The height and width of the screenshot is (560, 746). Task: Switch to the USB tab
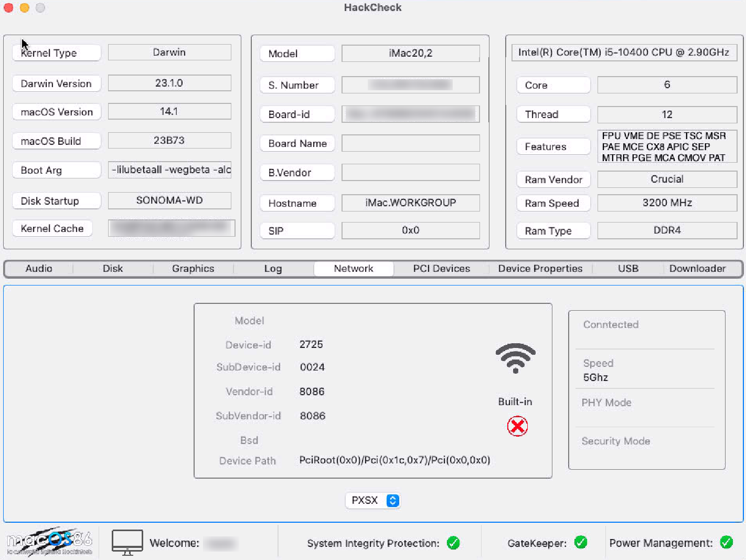click(628, 269)
